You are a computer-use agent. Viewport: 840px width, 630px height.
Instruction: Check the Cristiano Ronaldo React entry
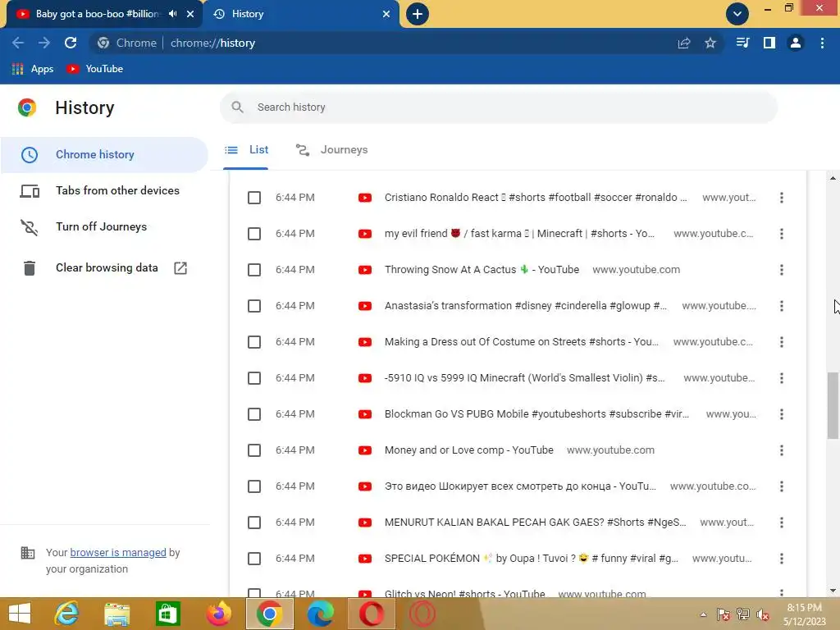pos(254,198)
